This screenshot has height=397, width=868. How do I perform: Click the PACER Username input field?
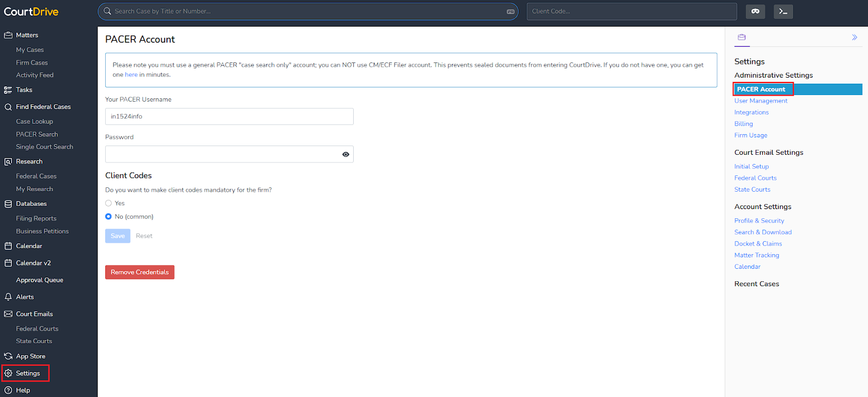[229, 116]
